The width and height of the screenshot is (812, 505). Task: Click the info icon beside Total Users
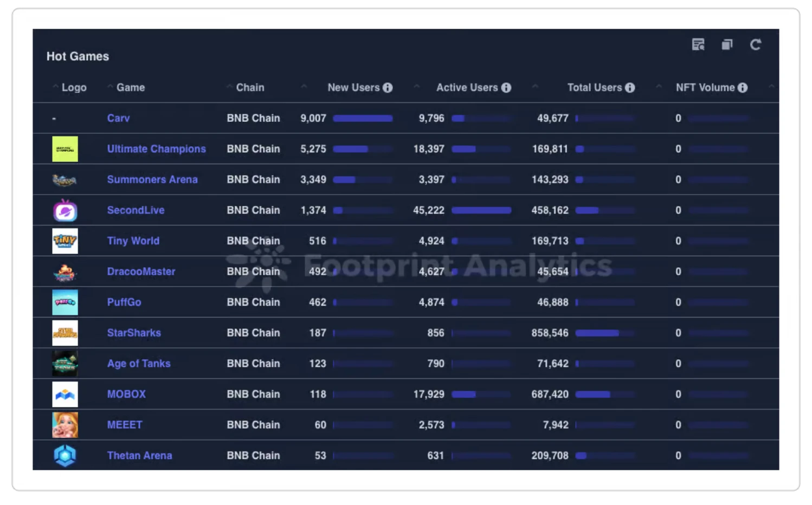point(630,88)
